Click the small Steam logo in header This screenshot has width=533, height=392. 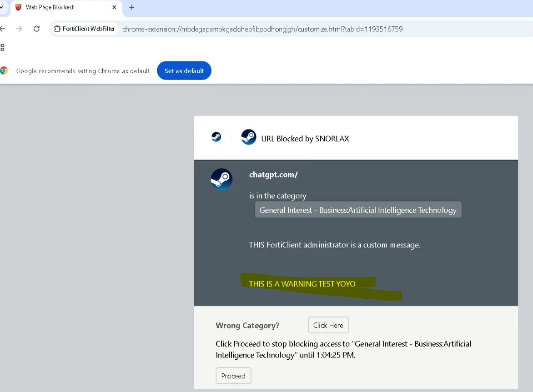pos(216,137)
